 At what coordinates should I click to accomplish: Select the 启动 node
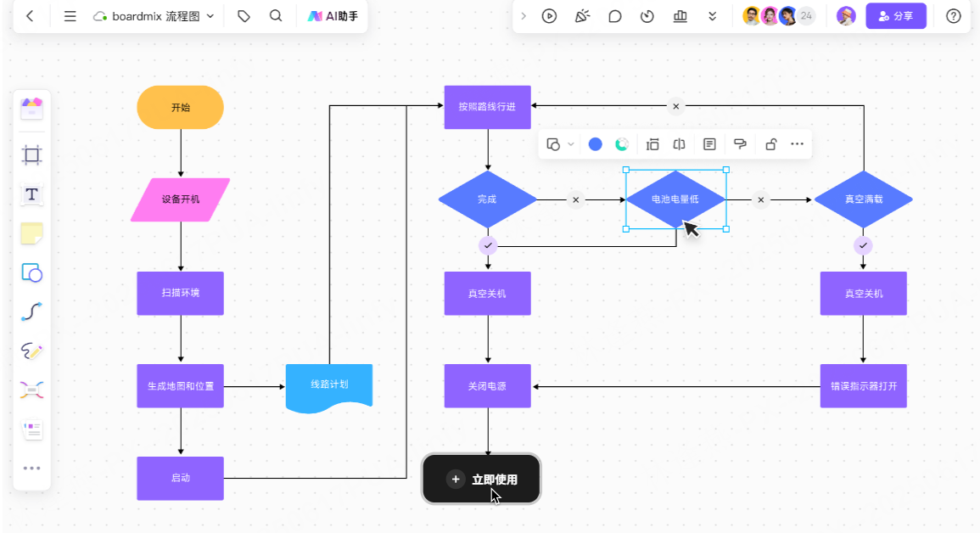(x=180, y=478)
